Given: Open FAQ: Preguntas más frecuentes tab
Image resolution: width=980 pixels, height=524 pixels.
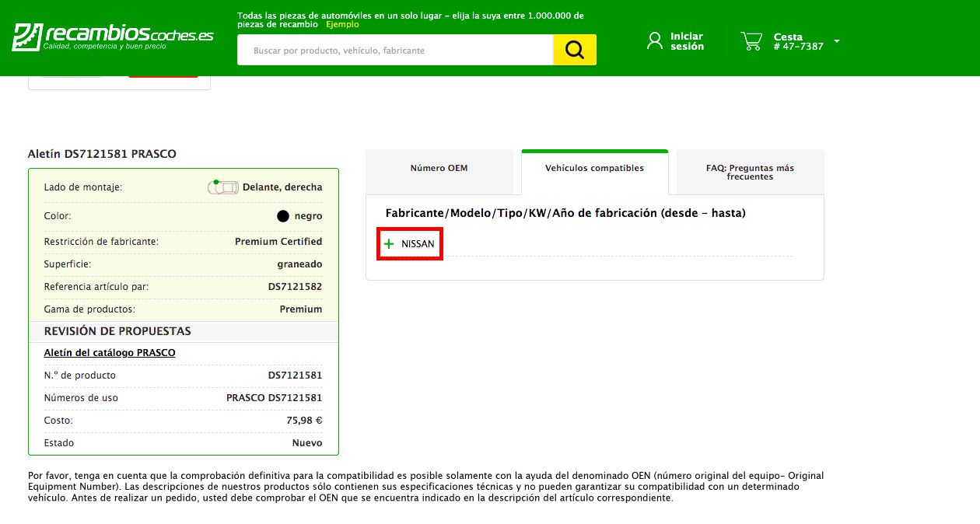Looking at the screenshot, I should click(750, 172).
